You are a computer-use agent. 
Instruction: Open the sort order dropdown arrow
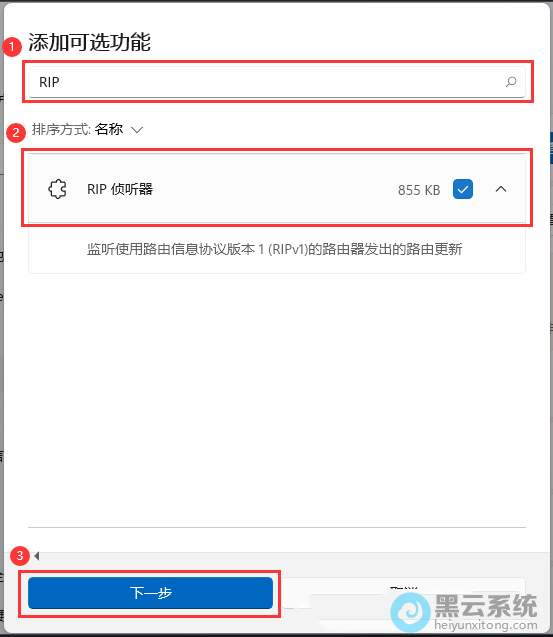pos(137,130)
